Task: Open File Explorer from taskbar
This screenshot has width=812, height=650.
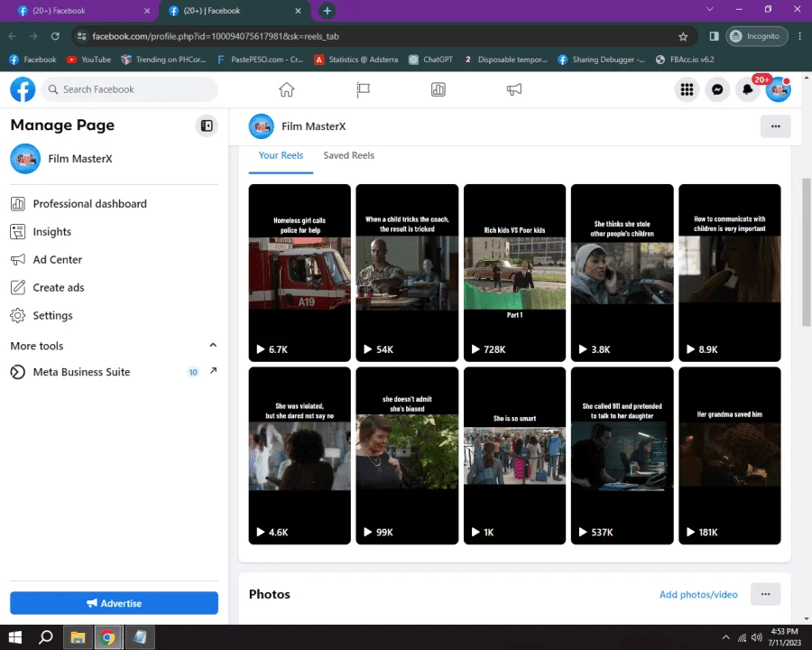Action: [78, 637]
